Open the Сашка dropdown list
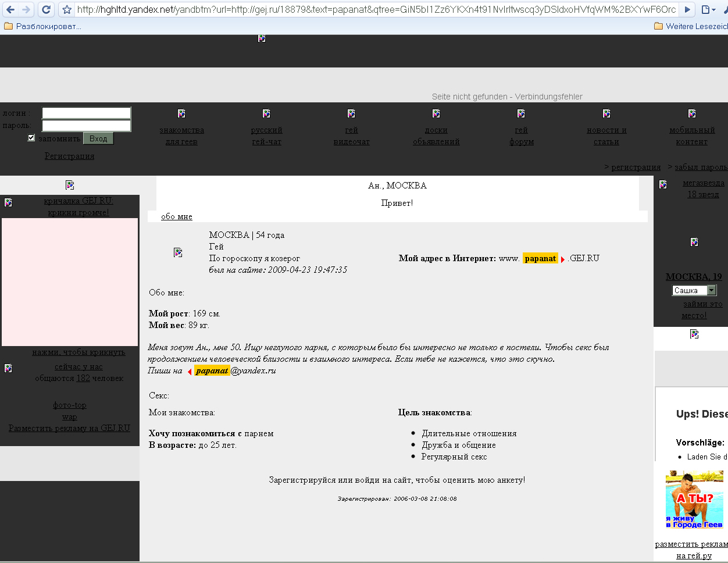The height and width of the screenshot is (563, 728). 711,290
